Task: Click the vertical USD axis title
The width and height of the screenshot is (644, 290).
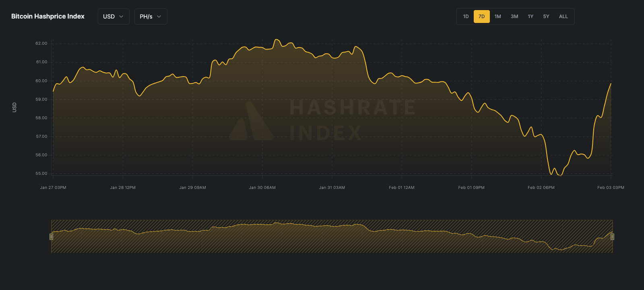Action: coord(14,107)
